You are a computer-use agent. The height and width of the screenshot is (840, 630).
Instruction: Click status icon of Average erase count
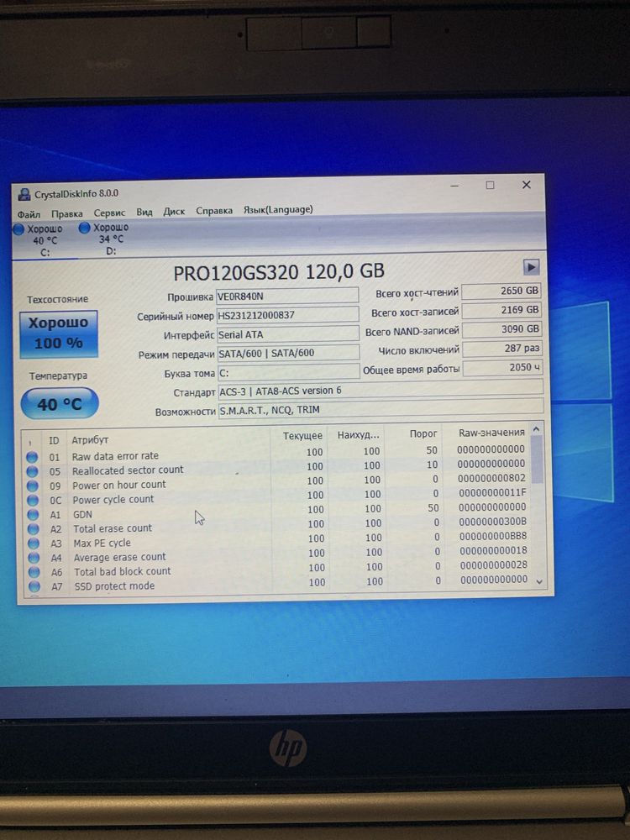pos(34,558)
